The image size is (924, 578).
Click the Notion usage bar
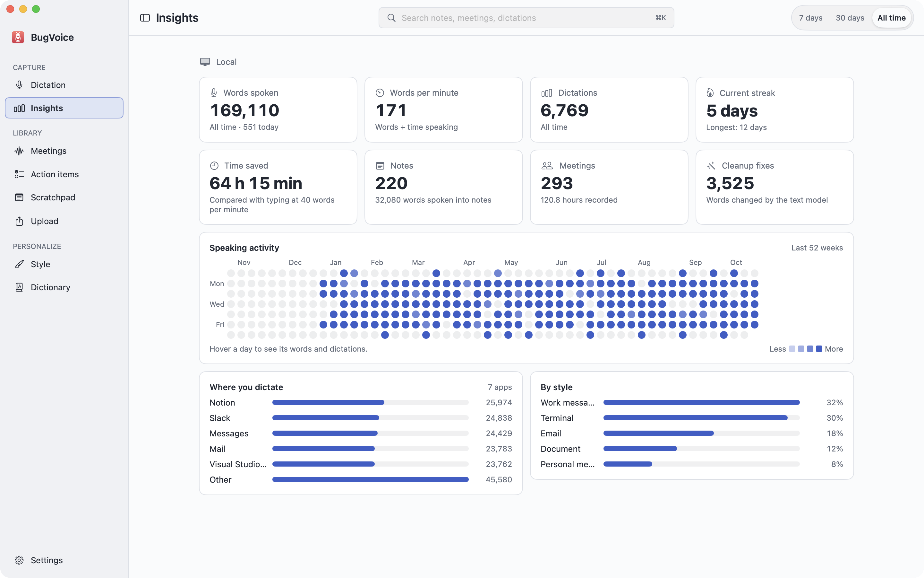370,403
